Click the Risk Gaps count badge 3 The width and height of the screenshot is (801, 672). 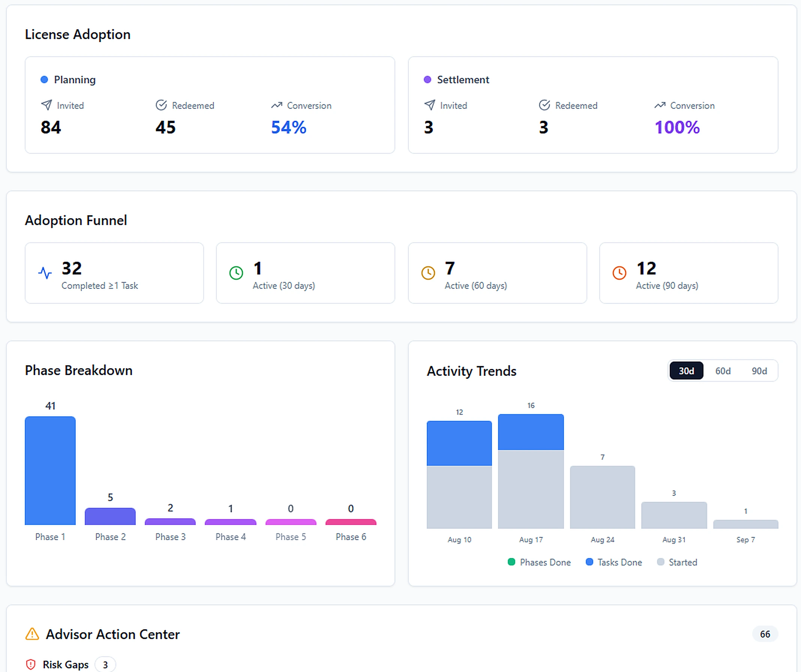[105, 665]
